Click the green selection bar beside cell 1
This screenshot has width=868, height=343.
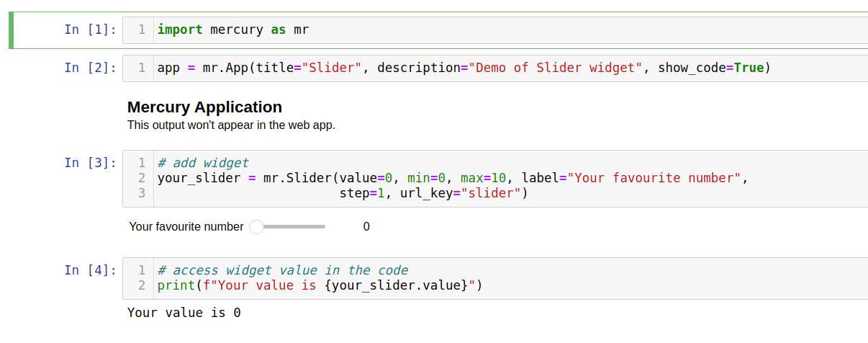coord(12,30)
